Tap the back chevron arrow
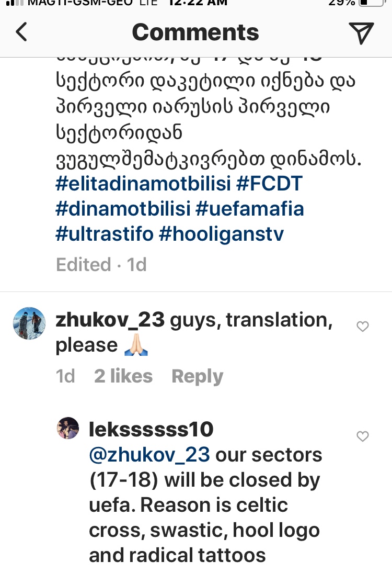 coord(21,32)
